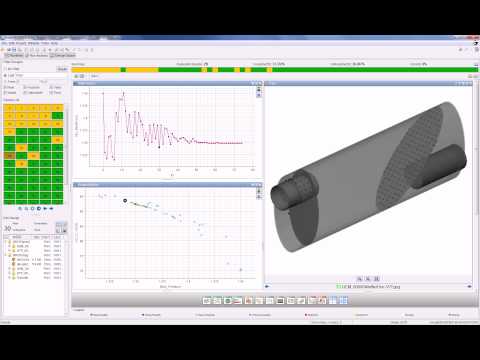480x360 pixels.
Task: Click the lower side icon of the history chart
Action: [259, 95]
